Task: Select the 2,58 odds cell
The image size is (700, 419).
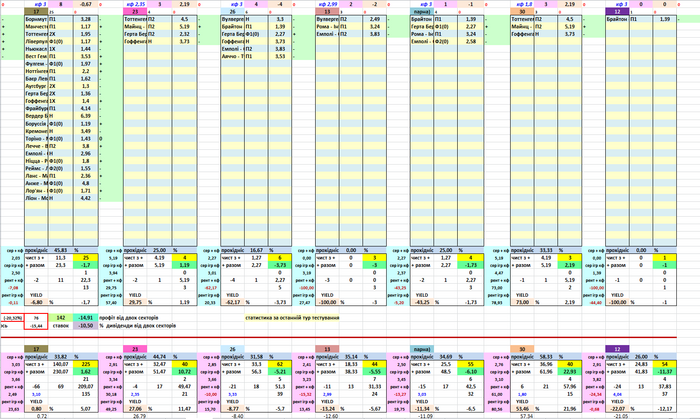Action: click(x=471, y=41)
